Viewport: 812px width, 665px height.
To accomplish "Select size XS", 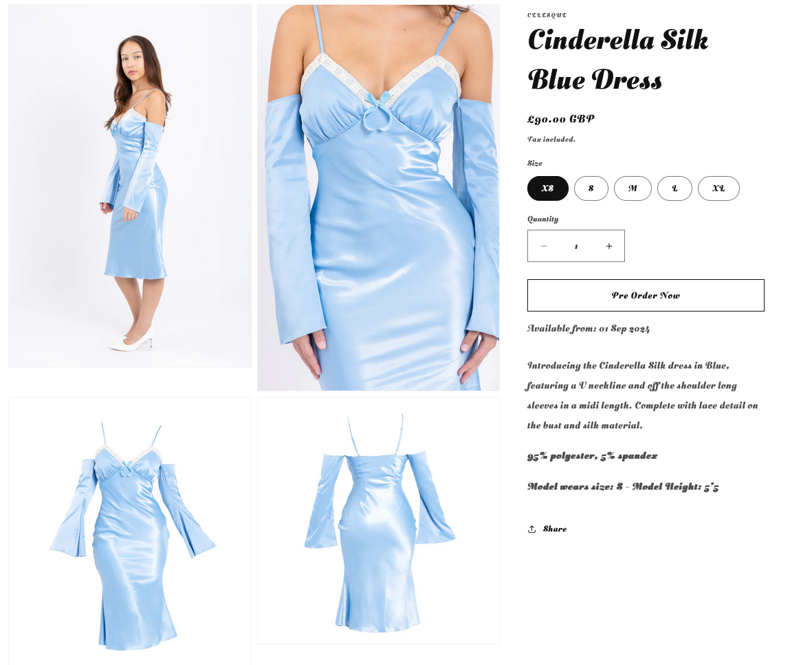I will [548, 188].
